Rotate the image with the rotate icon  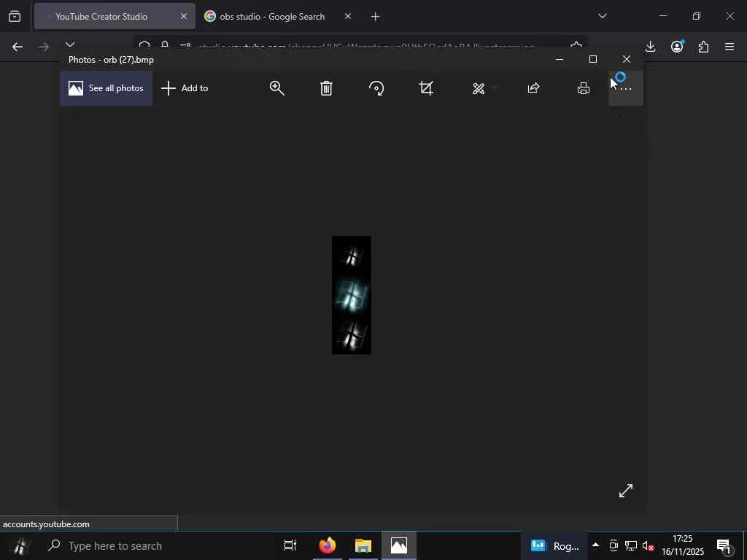tap(376, 88)
